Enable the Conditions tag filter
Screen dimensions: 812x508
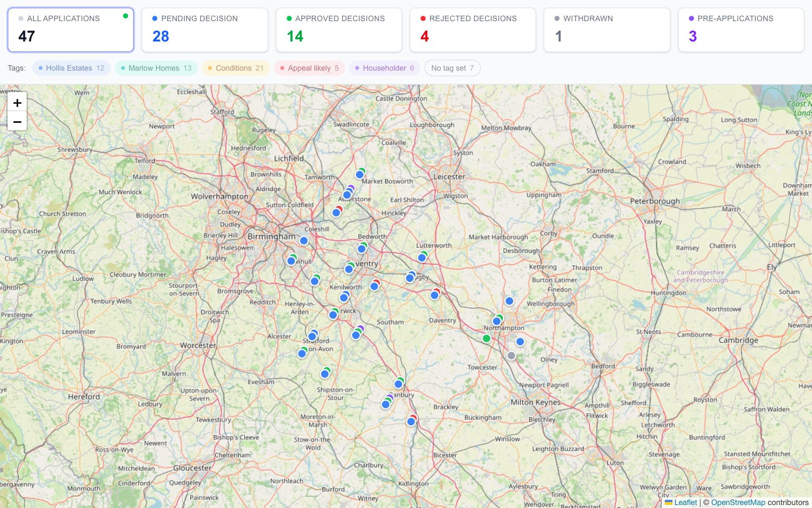236,68
